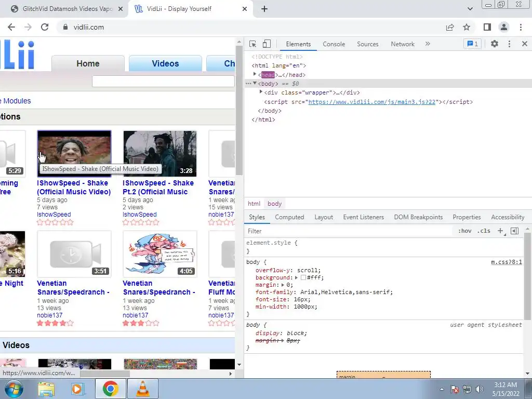Image resolution: width=532 pixels, height=399 pixels.
Task: Expand the margin shorthand property arrow
Action: (x=283, y=285)
